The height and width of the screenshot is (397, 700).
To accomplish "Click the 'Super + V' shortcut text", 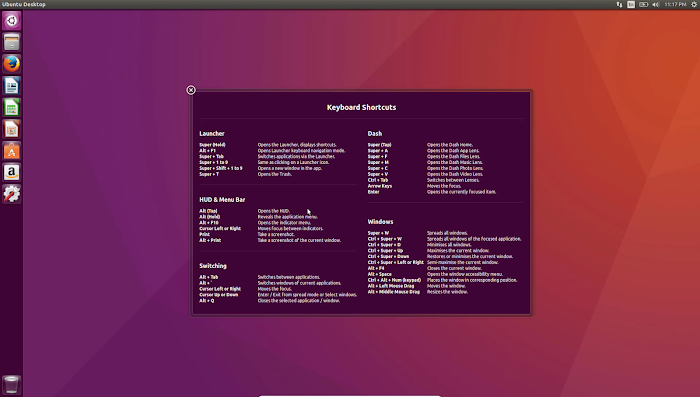I will (x=378, y=174).
